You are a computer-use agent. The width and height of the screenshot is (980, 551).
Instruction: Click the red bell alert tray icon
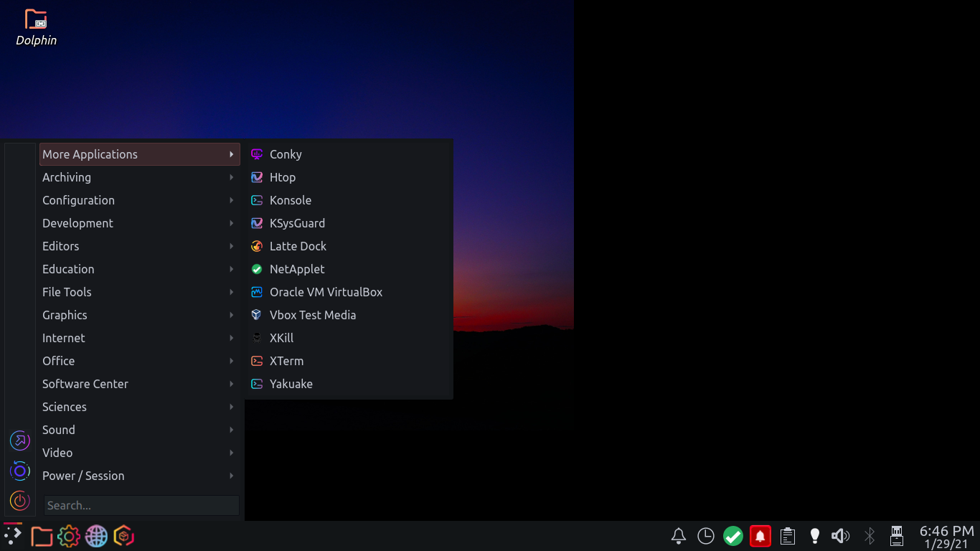point(760,536)
